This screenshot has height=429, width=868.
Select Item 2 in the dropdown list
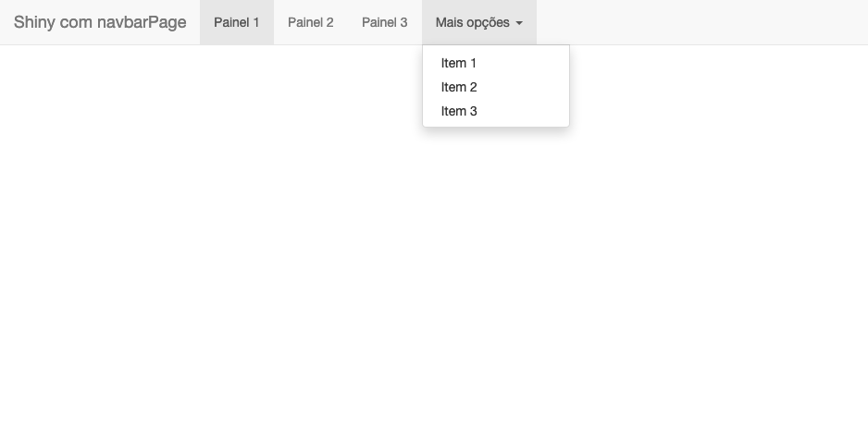[459, 87]
